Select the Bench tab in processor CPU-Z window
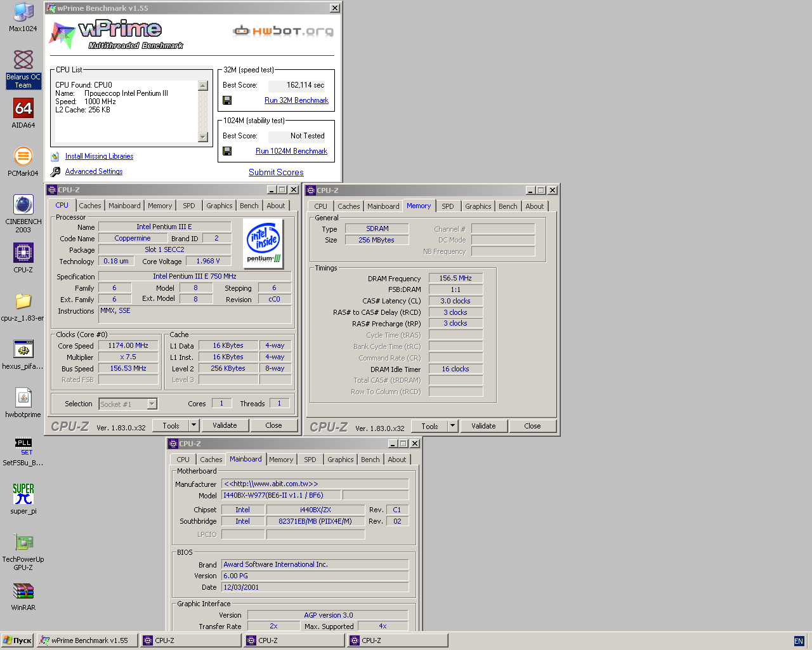 point(249,206)
